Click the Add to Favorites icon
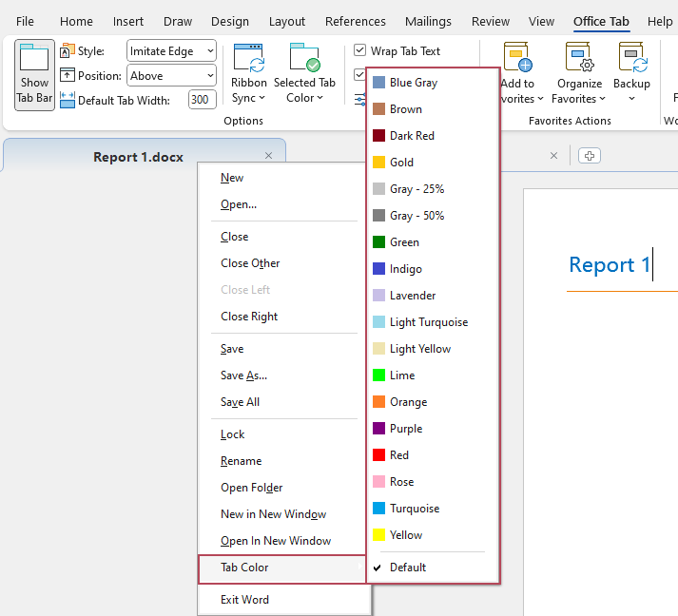Viewport: 678px width, 616px height. point(517,61)
